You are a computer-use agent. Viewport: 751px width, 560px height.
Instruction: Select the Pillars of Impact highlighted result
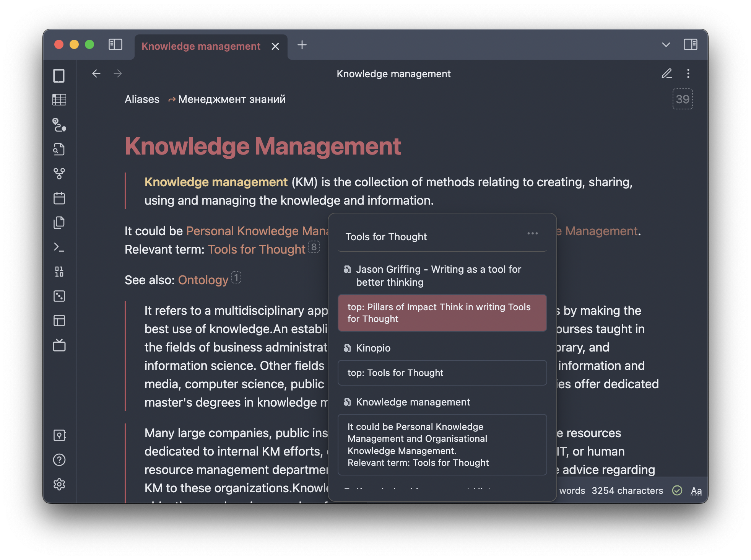pyautogui.click(x=442, y=313)
